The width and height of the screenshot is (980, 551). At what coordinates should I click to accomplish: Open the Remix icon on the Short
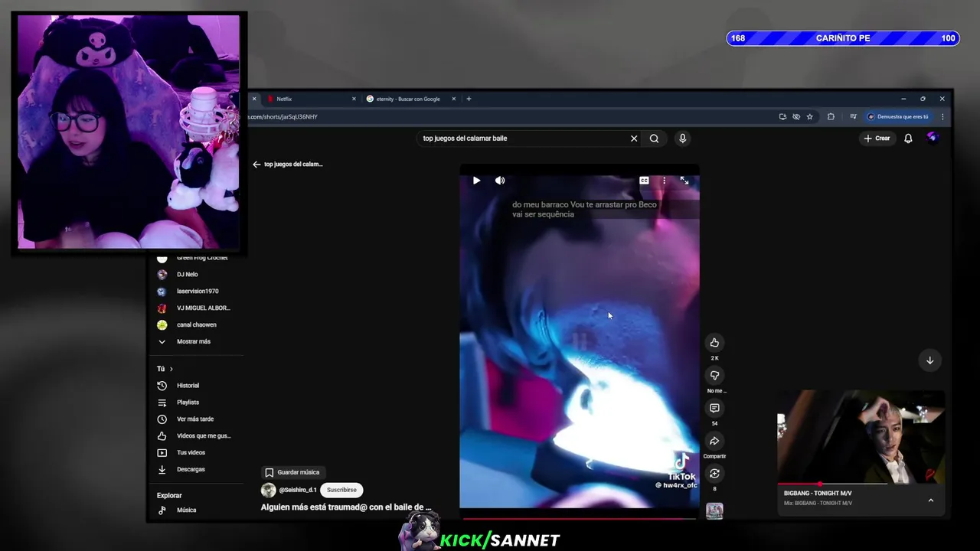tap(714, 474)
